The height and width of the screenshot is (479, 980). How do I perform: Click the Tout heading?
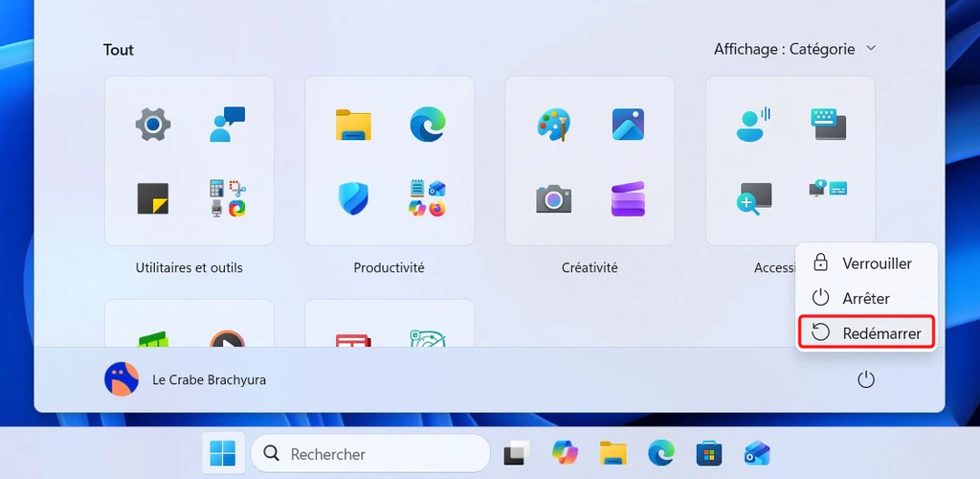pyautogui.click(x=119, y=50)
